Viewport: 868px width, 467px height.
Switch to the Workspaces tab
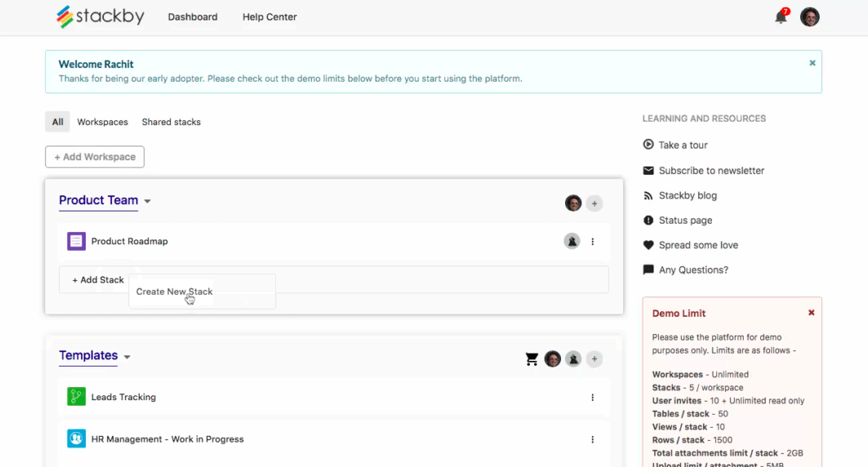[x=102, y=122]
